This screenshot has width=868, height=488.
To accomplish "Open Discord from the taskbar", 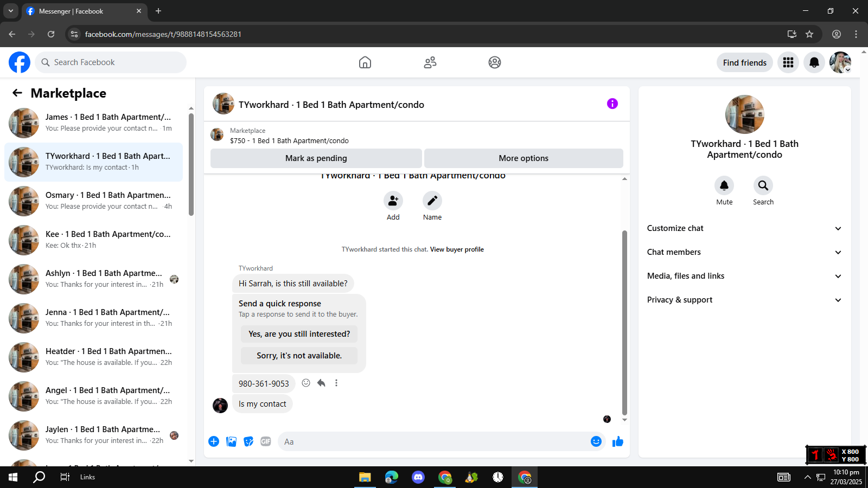I will click(x=418, y=477).
